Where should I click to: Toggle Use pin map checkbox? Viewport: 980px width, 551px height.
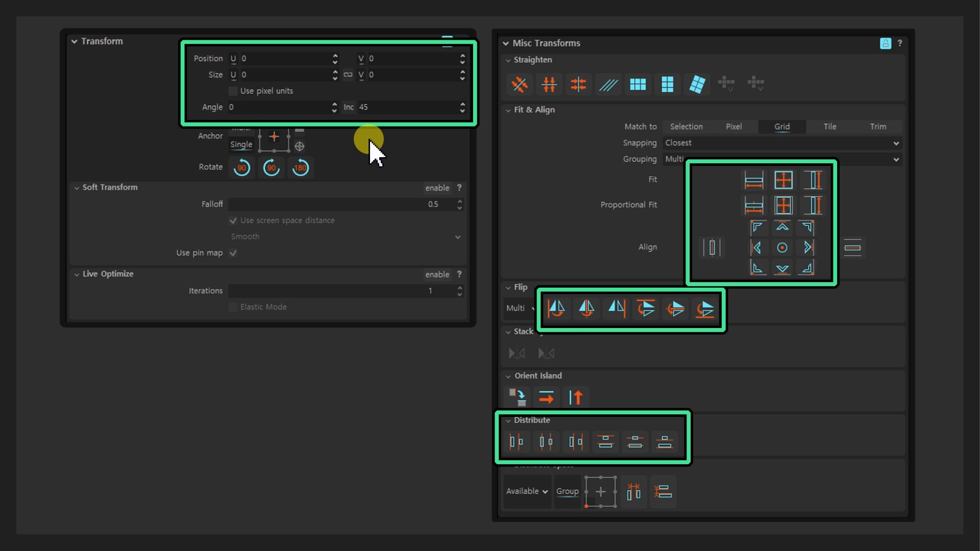[233, 253]
